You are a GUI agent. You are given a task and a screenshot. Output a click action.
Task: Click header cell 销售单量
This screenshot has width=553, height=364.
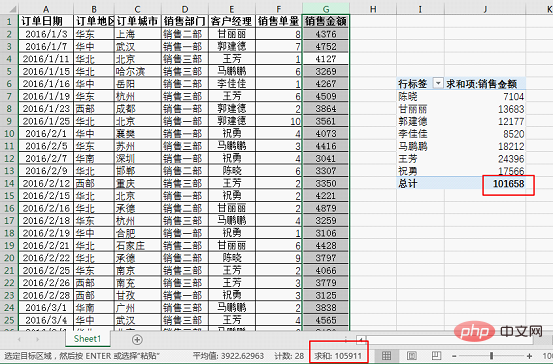(279, 21)
